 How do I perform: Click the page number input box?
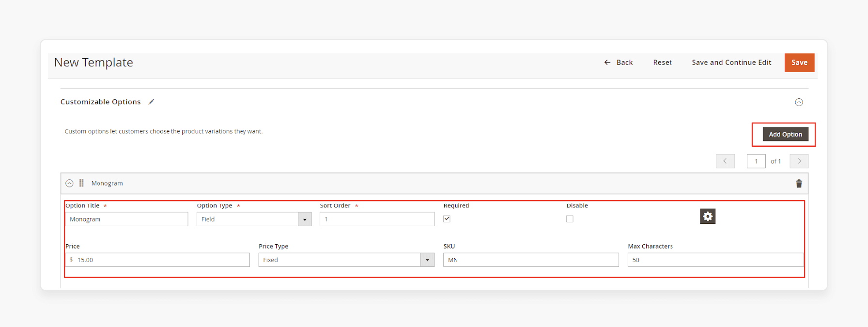pos(756,161)
